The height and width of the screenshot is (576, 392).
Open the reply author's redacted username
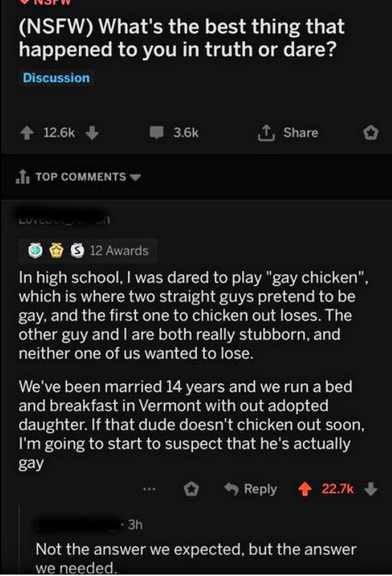point(78,525)
